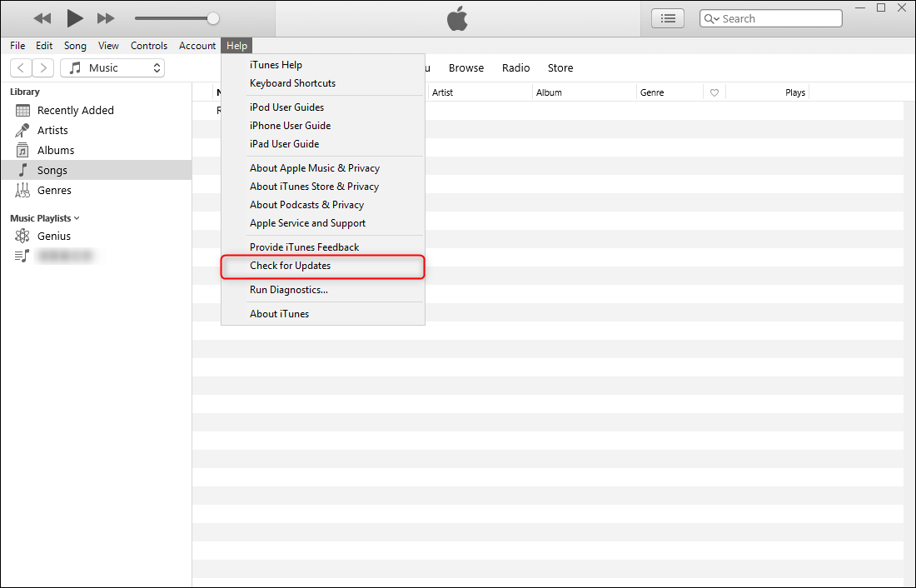The image size is (916, 588).
Task: Open iPad User Guide menu item
Action: coord(322,144)
